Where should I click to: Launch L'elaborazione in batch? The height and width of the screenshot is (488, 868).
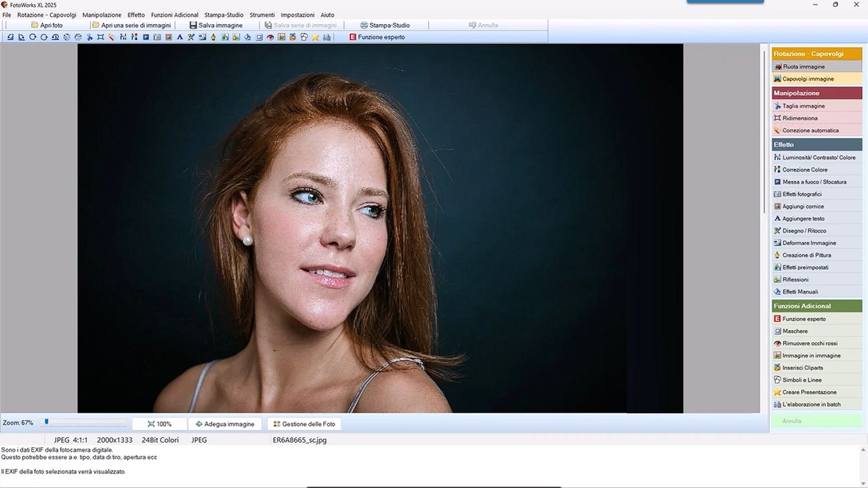coord(811,404)
